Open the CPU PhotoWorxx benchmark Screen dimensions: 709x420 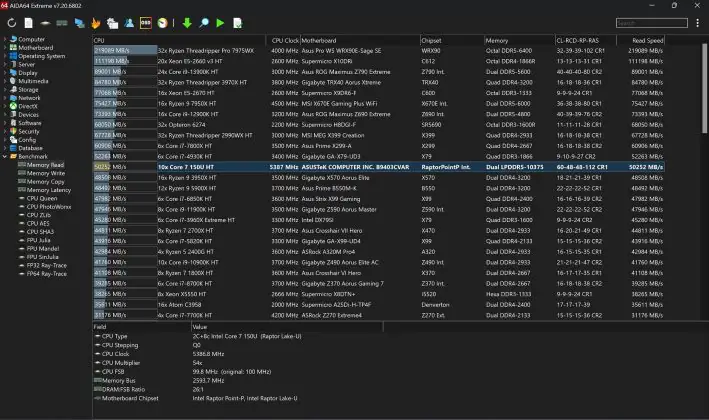tap(49, 207)
